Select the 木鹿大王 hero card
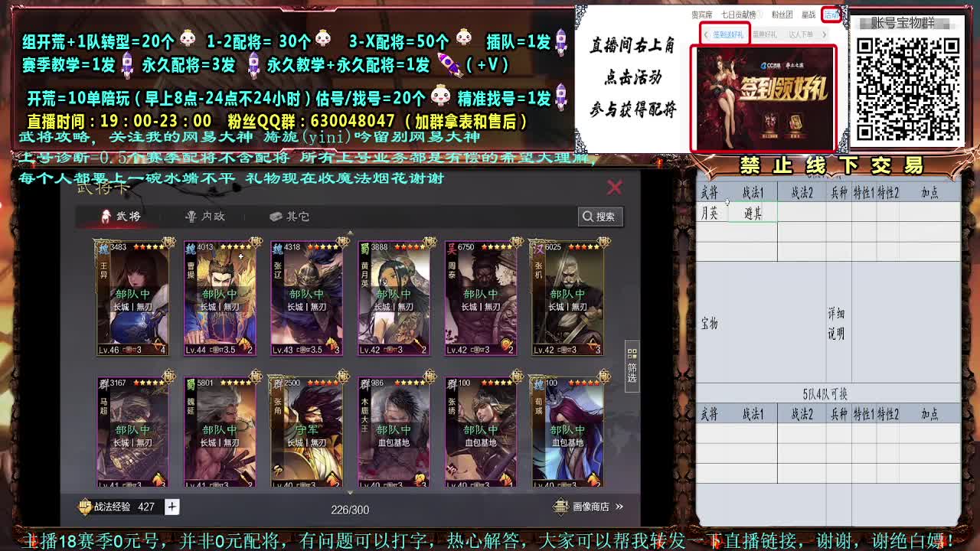Image resolution: width=980 pixels, height=551 pixels. click(394, 431)
